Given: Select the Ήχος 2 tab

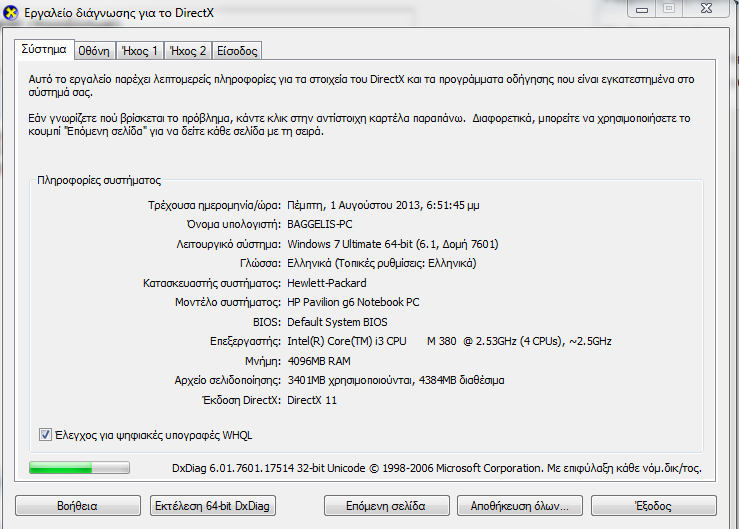Looking at the screenshot, I should (188, 51).
